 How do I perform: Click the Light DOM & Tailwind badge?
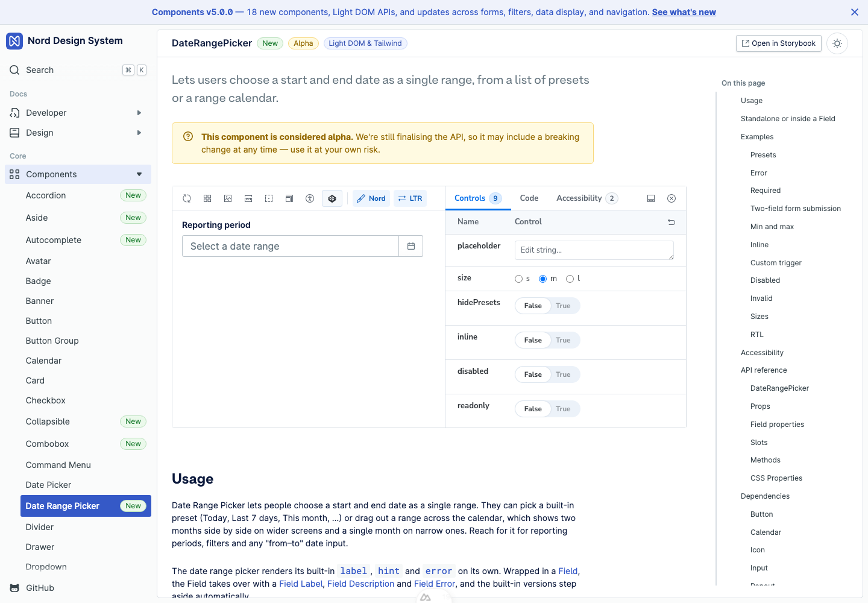(365, 43)
